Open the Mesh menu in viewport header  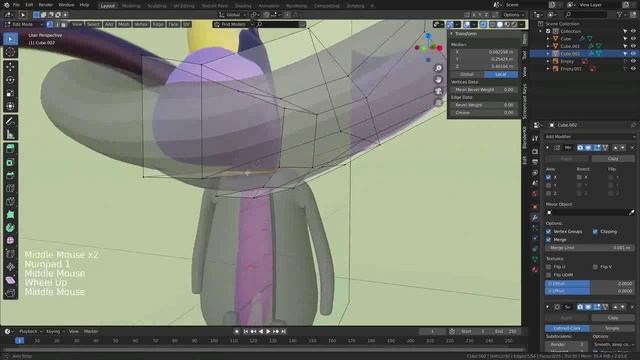(x=124, y=24)
